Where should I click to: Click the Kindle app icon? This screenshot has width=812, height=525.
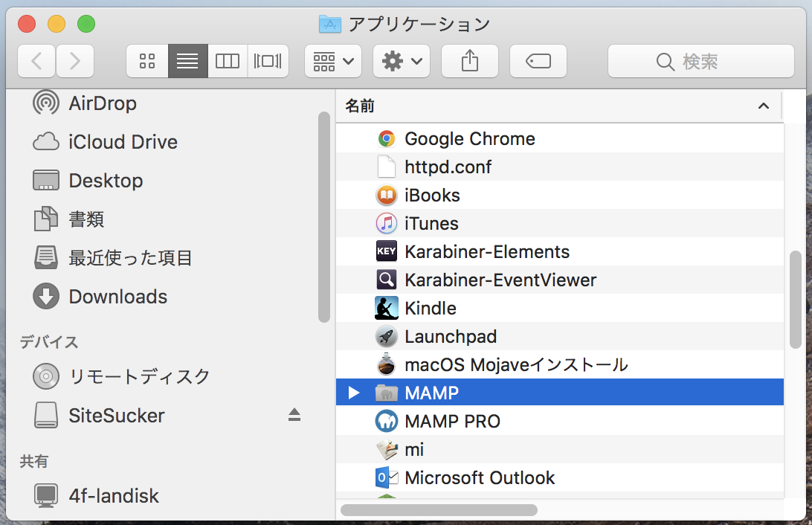tap(386, 309)
